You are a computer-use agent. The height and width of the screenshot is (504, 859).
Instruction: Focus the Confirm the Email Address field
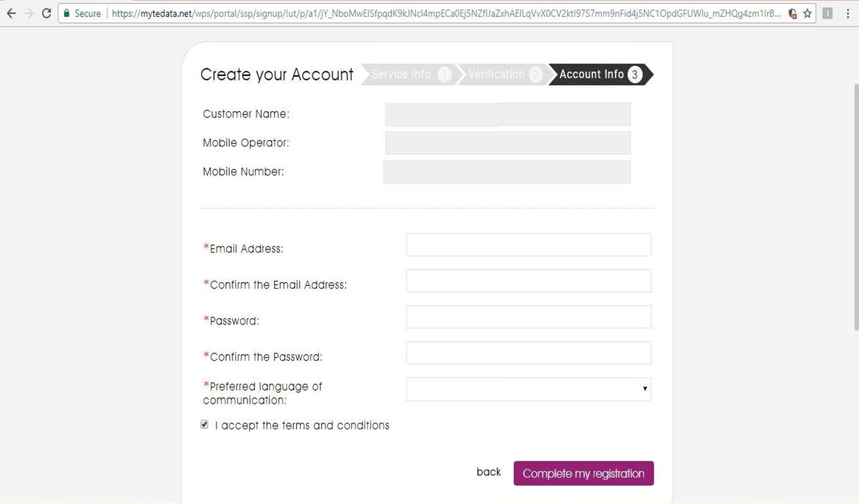tap(528, 281)
